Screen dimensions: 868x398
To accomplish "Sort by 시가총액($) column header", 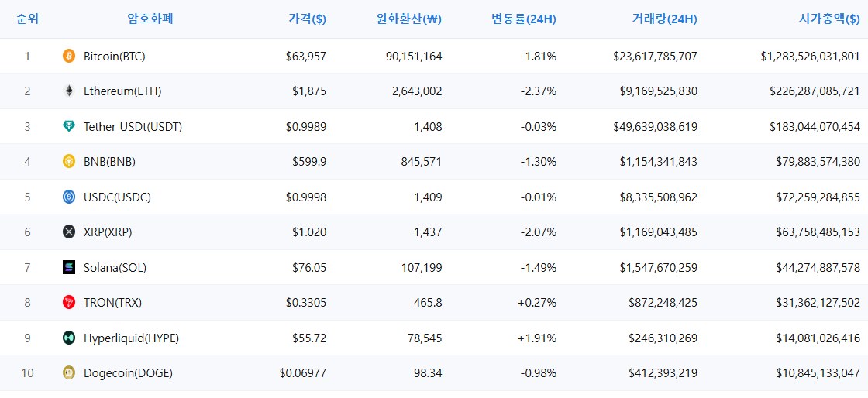I will pos(829,19).
